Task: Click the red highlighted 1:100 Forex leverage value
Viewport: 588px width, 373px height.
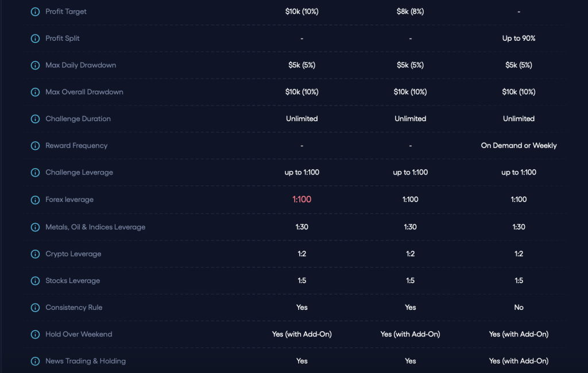Action: pos(301,200)
